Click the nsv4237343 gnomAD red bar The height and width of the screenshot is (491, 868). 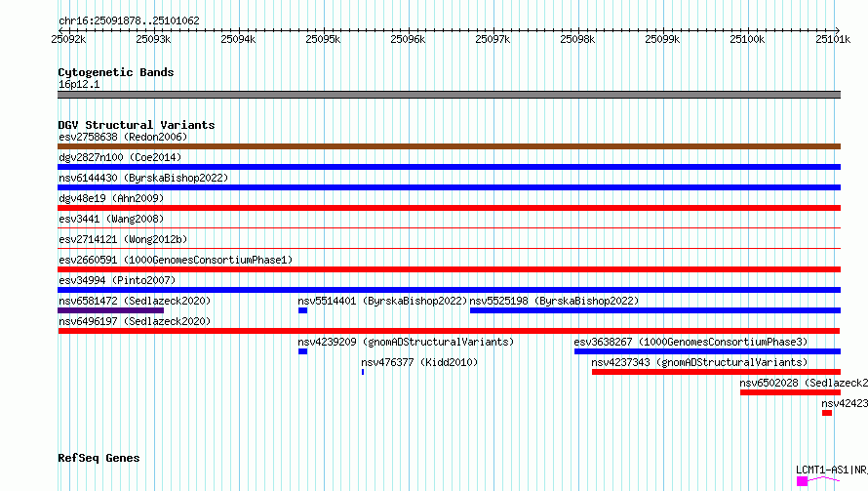[716, 372]
